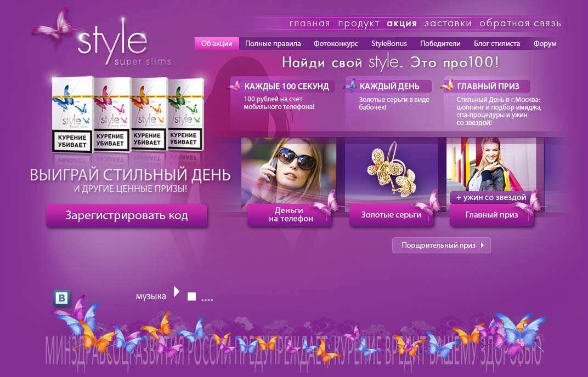Viewport: 588px width, 377px height.
Task: Open the VKontakte social icon
Action: 62,298
